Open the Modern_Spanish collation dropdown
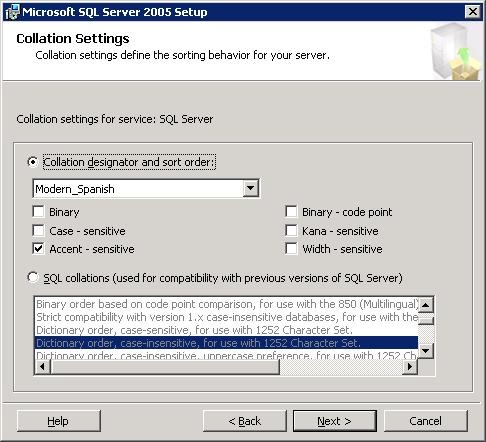 250,189
